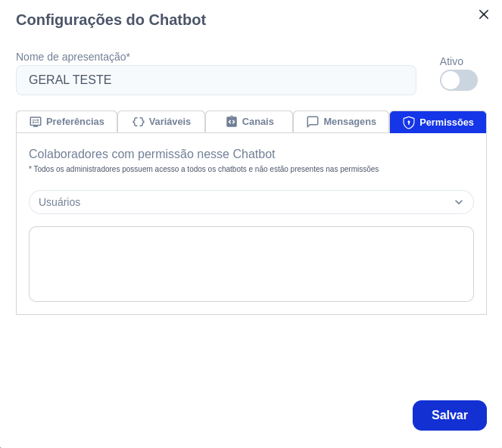Select the Mensagens tab
Viewport: 502px width, 448px height.
[341, 122]
